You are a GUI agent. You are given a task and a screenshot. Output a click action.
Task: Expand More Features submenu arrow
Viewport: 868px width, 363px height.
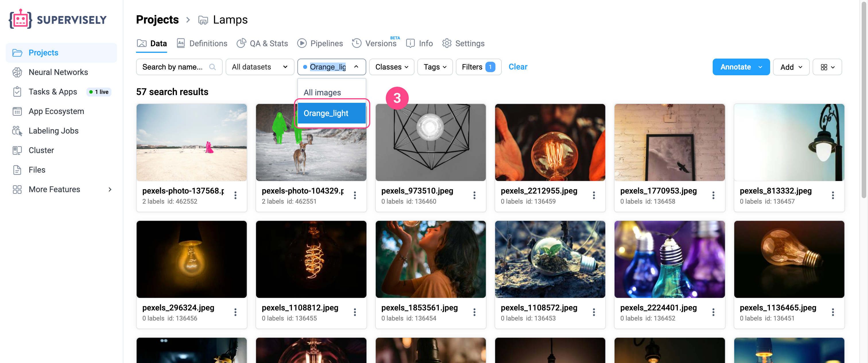click(110, 190)
